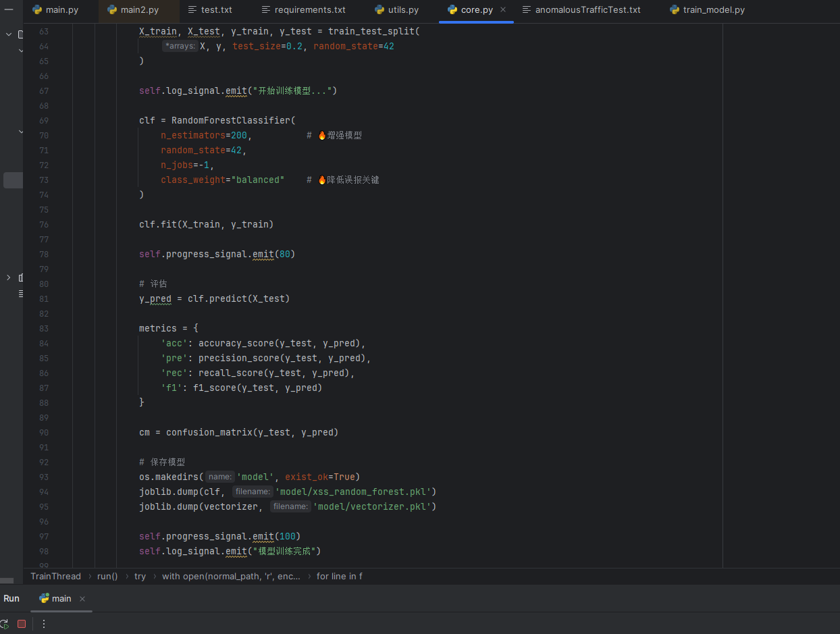Click the fire emoji on line 70
840x634 pixels.
tap(322, 136)
